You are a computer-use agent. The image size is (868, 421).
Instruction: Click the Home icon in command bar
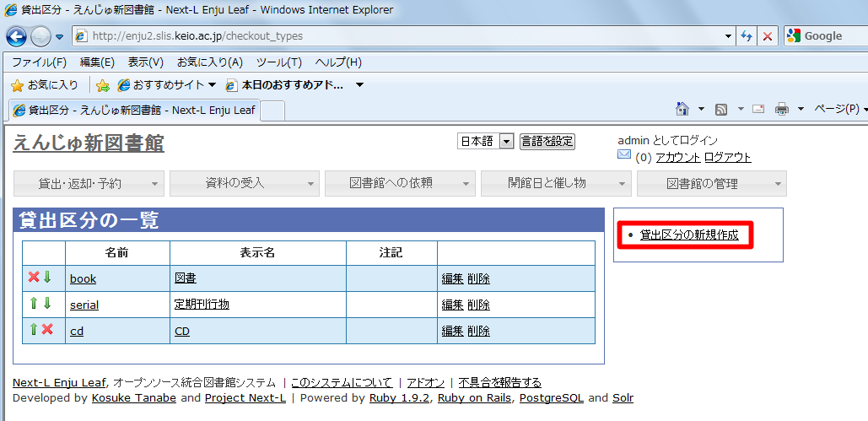(682, 109)
